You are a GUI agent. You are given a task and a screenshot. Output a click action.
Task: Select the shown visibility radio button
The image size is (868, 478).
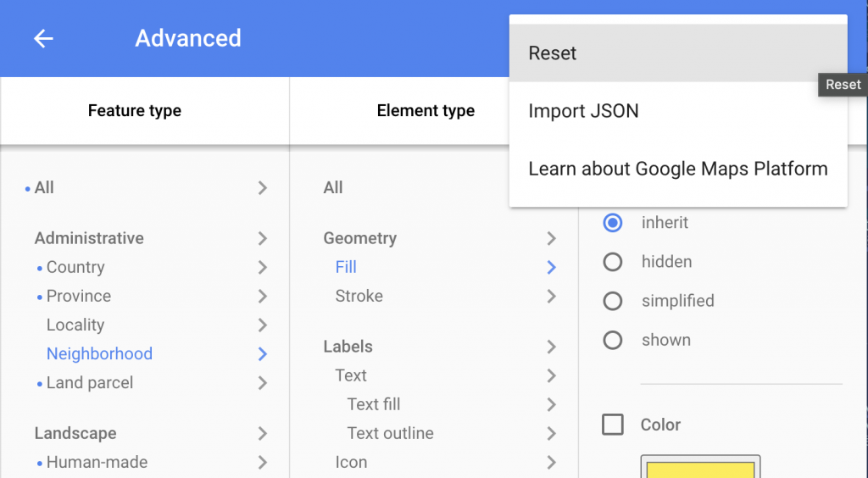(x=612, y=340)
